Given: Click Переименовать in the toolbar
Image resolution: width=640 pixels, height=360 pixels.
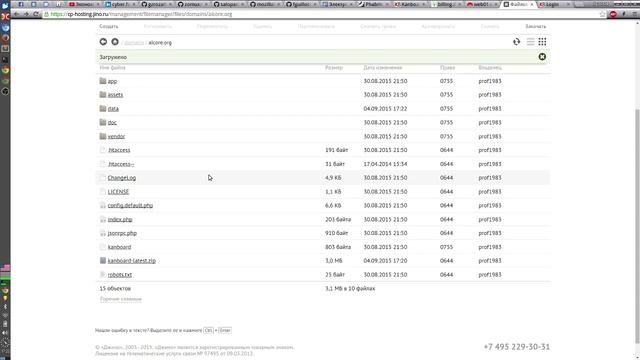Looking at the screenshot, I should coord(316,26).
